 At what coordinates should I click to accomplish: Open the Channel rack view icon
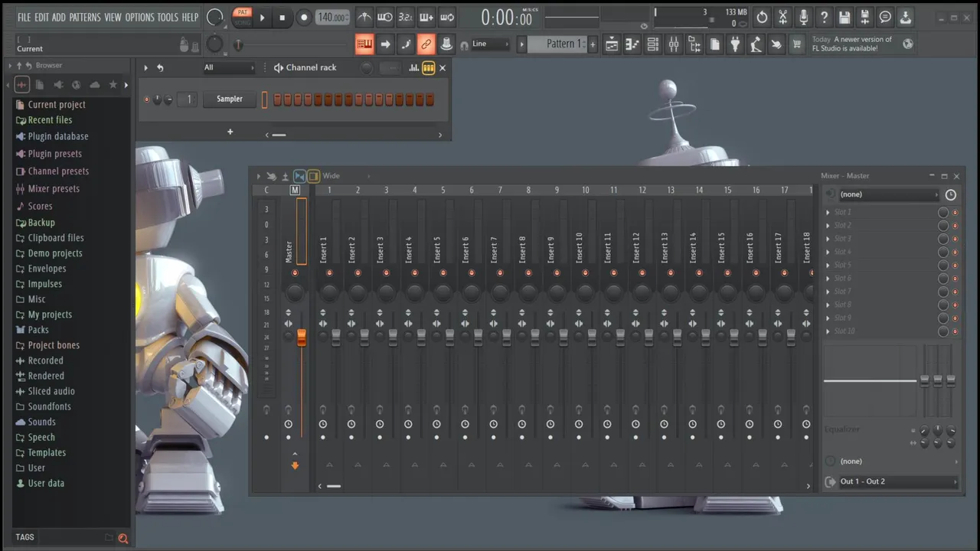[x=653, y=44]
